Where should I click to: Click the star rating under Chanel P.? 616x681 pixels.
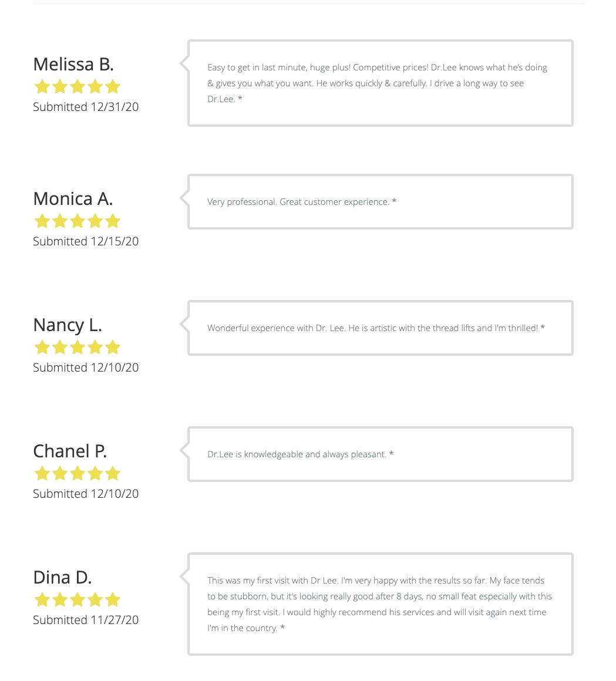(x=77, y=474)
